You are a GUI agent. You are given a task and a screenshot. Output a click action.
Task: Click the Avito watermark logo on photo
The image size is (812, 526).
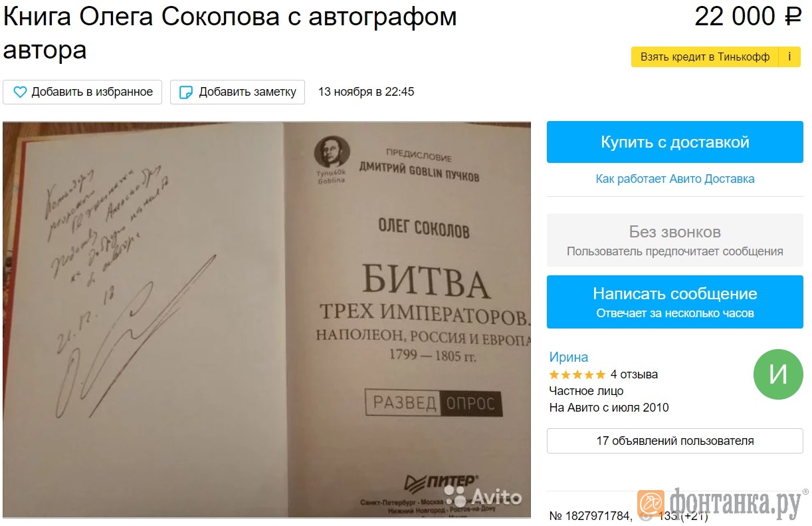(x=483, y=496)
